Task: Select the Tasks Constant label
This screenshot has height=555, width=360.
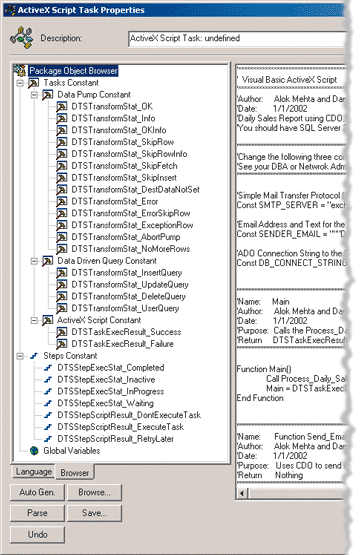Action: [x=71, y=83]
